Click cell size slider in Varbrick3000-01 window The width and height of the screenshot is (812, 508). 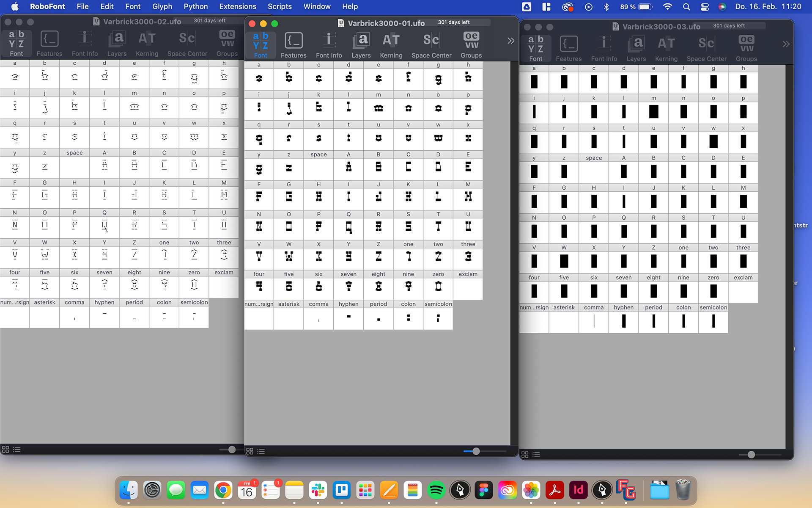476,451
